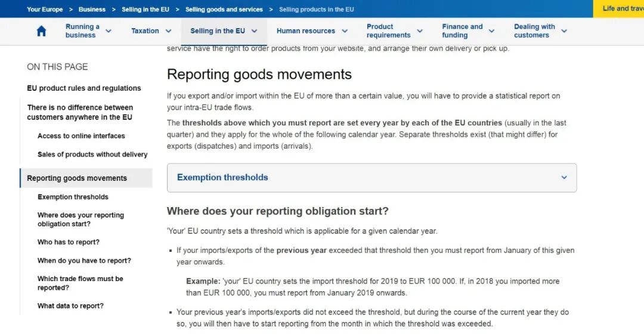This screenshot has width=644, height=336.
Task: Click Business breadcrumb link
Action: [92, 9]
